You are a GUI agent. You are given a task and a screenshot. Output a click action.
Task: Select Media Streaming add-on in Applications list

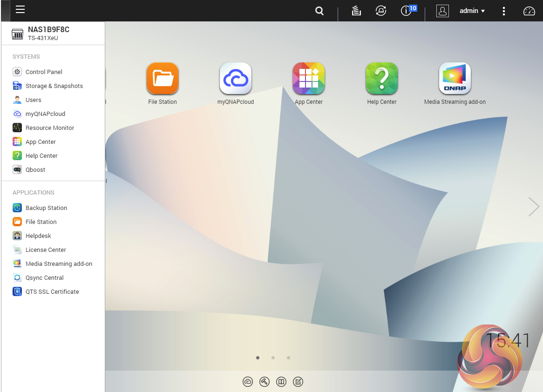(x=53, y=264)
